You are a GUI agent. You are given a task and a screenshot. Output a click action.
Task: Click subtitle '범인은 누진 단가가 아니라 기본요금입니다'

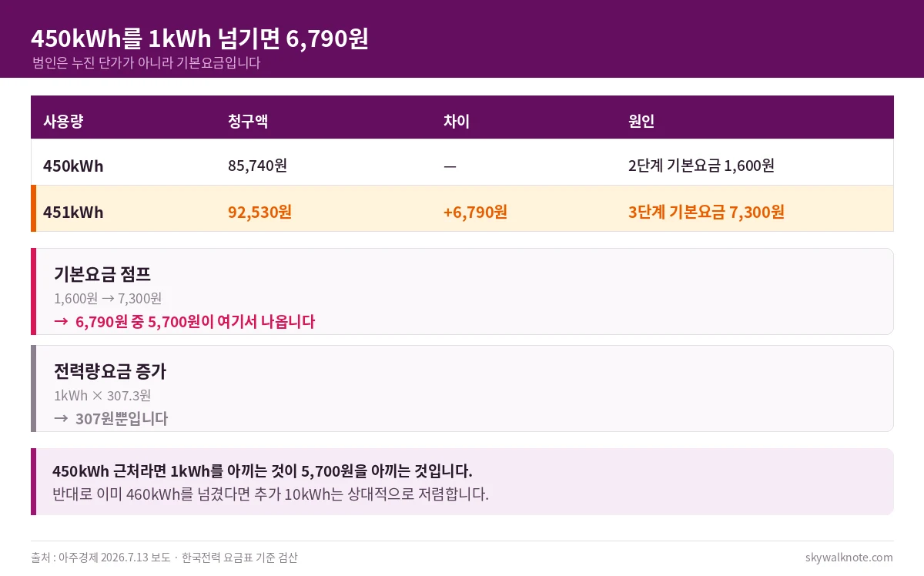coord(146,63)
